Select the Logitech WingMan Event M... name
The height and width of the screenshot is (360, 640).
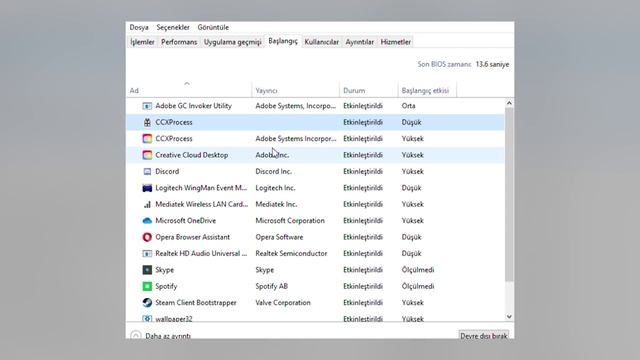(201, 188)
